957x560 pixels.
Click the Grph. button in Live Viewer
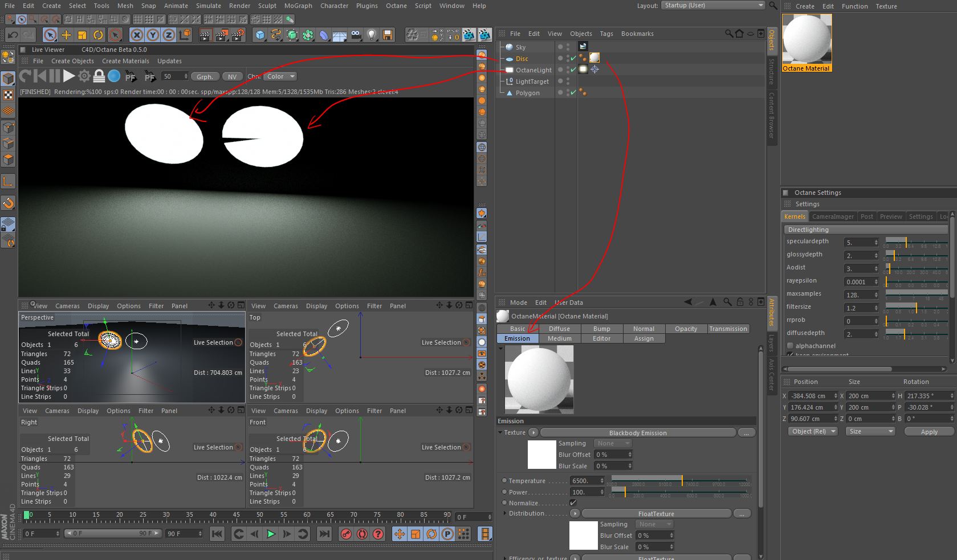click(205, 76)
